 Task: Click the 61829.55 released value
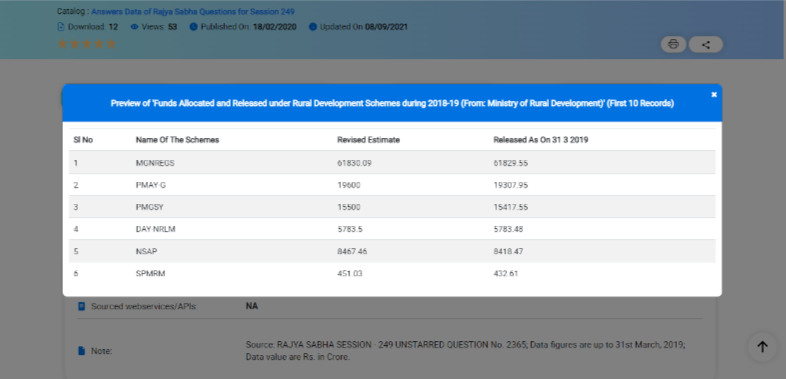(510, 163)
